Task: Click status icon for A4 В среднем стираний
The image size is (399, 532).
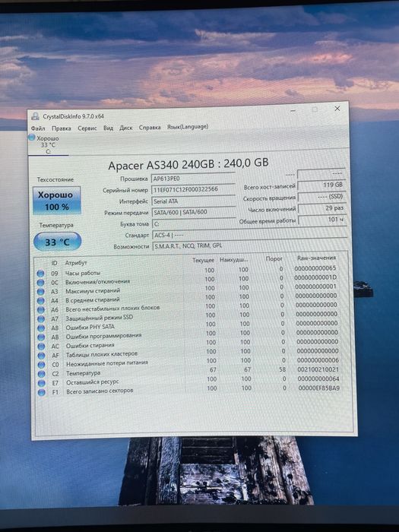Action: (41, 301)
